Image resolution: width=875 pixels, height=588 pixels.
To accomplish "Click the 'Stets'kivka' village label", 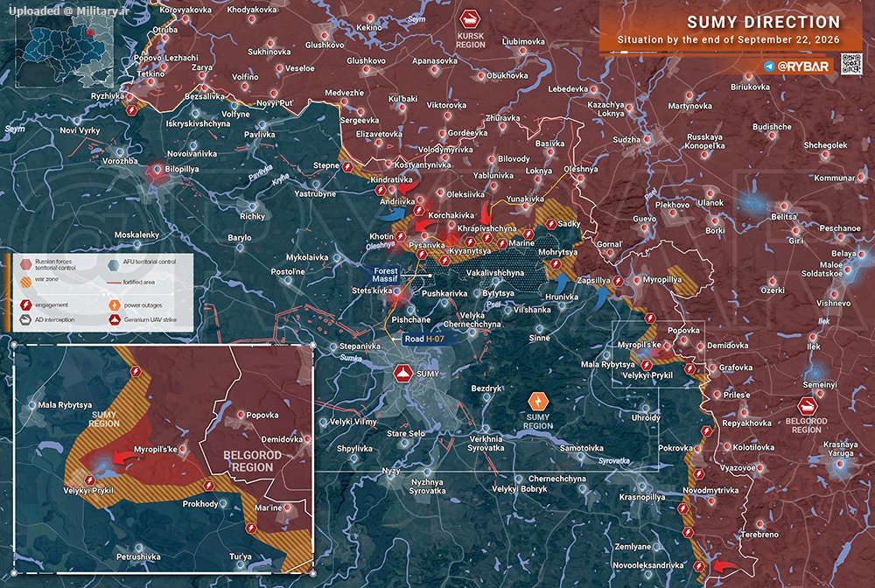I will point(372,290).
